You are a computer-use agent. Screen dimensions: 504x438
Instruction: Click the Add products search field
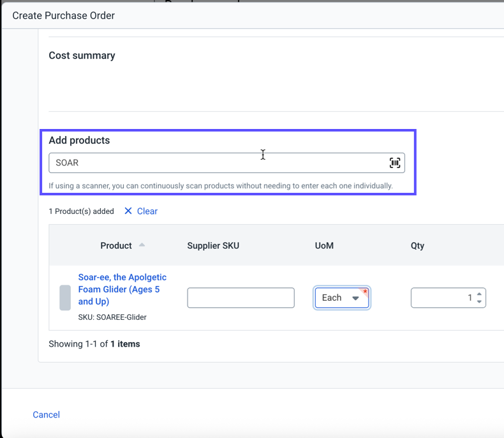tap(226, 163)
